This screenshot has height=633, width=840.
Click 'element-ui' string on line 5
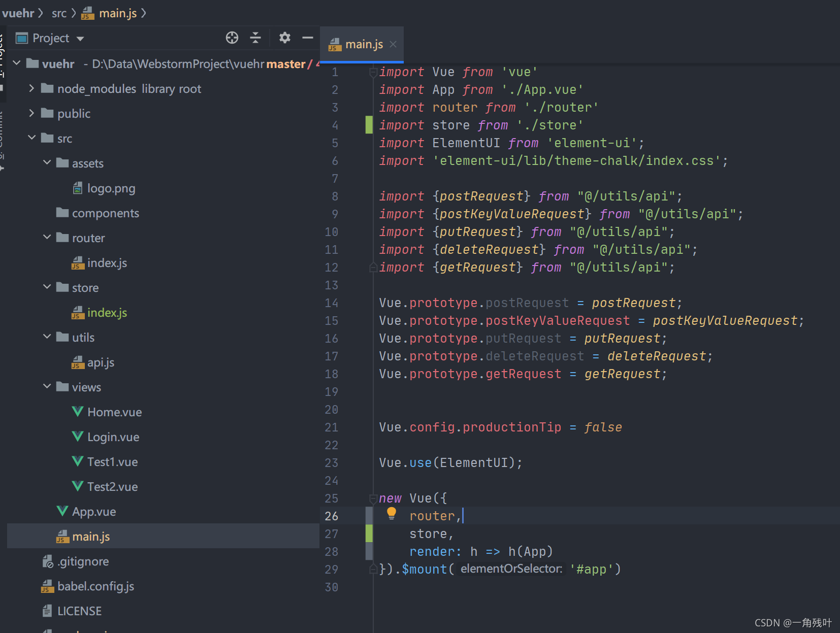592,143
